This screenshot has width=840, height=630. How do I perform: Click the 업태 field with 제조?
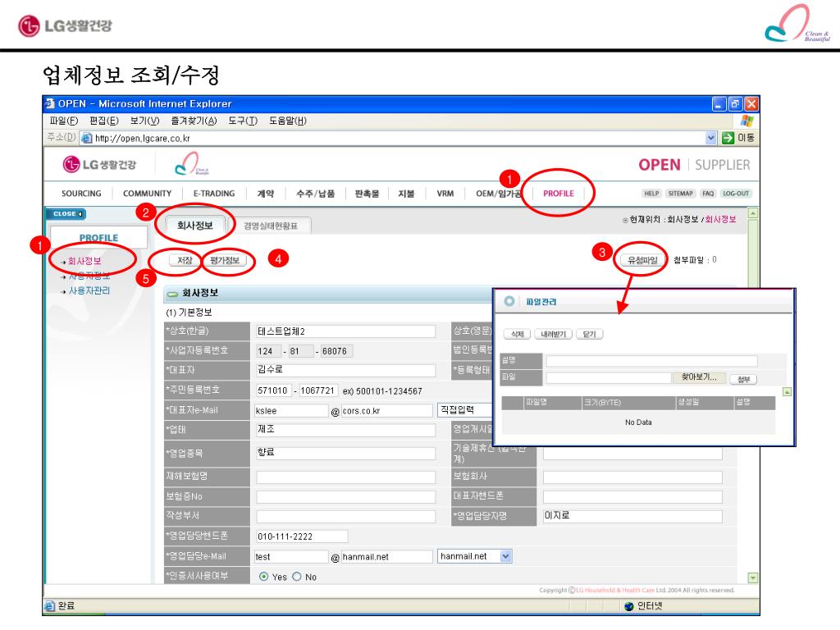(x=345, y=430)
